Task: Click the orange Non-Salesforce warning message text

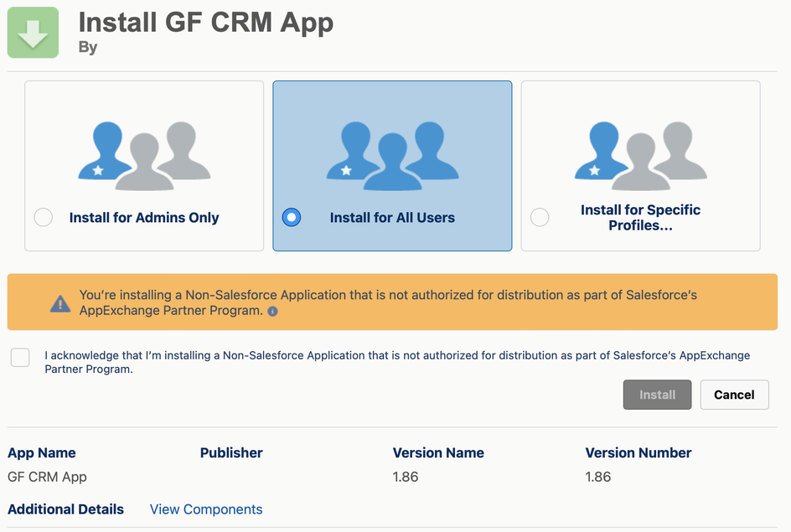Action: click(388, 302)
